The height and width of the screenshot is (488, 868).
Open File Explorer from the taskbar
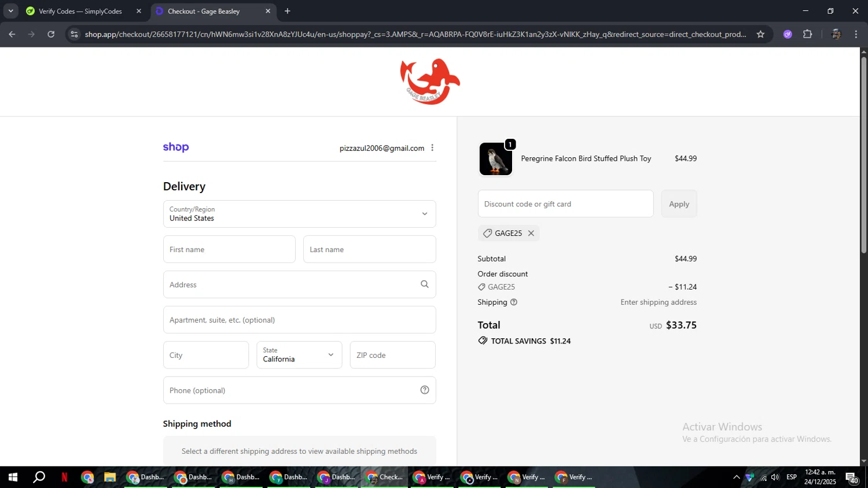point(110,477)
